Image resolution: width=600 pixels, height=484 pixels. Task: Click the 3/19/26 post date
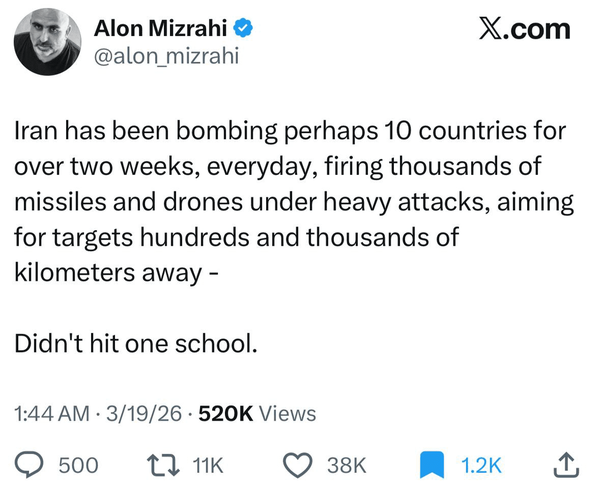click(147, 413)
